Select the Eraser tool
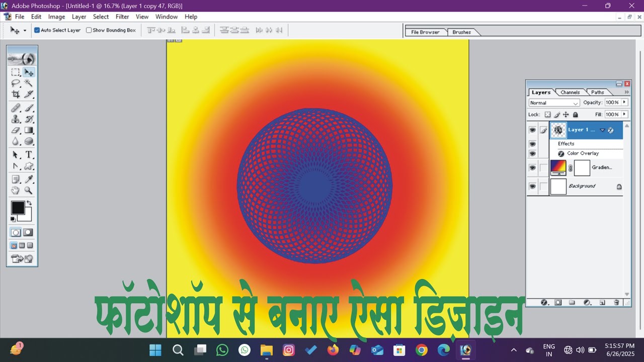This screenshot has height=362, width=644. click(x=16, y=130)
